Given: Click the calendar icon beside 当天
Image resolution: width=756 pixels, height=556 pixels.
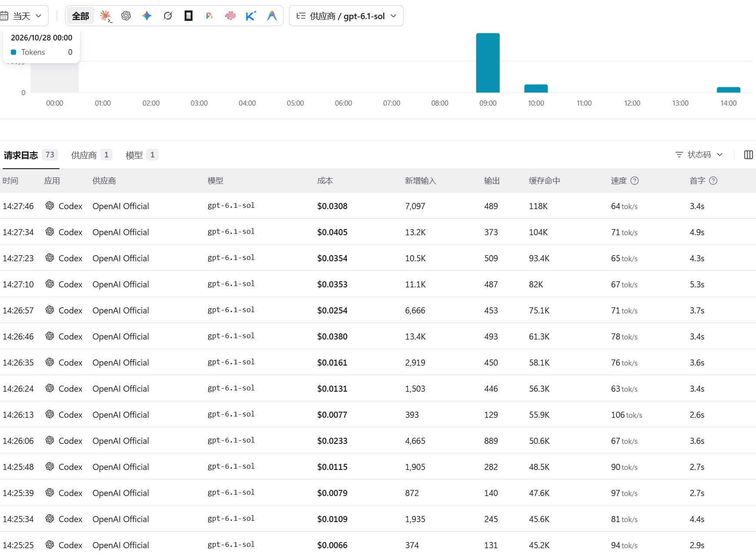Looking at the screenshot, I should [4, 16].
